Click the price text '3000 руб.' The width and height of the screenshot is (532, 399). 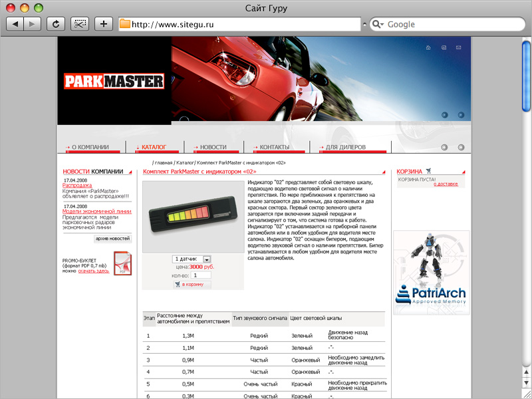(x=202, y=267)
